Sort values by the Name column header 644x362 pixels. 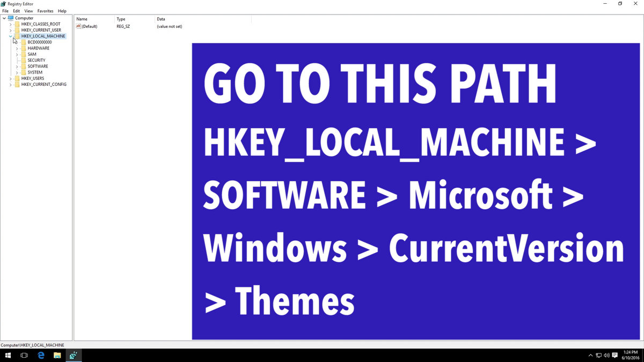click(x=94, y=19)
